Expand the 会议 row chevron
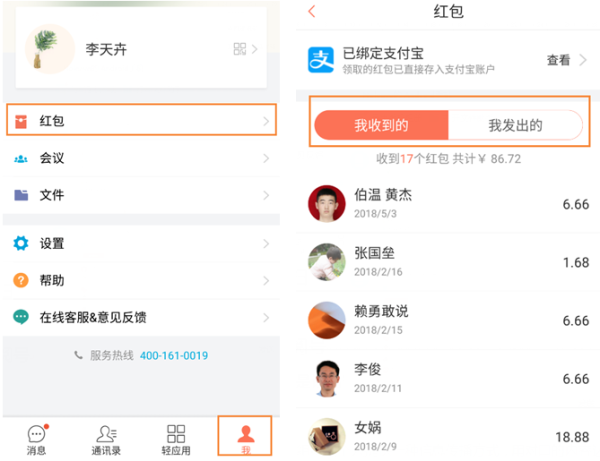The image size is (600, 461). click(x=266, y=158)
